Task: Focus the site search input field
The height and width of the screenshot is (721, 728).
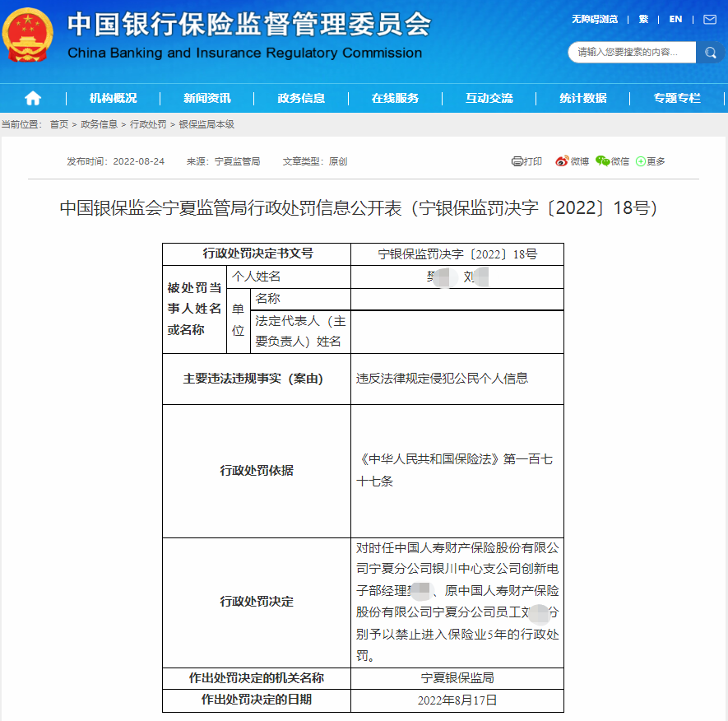Action: tap(632, 53)
